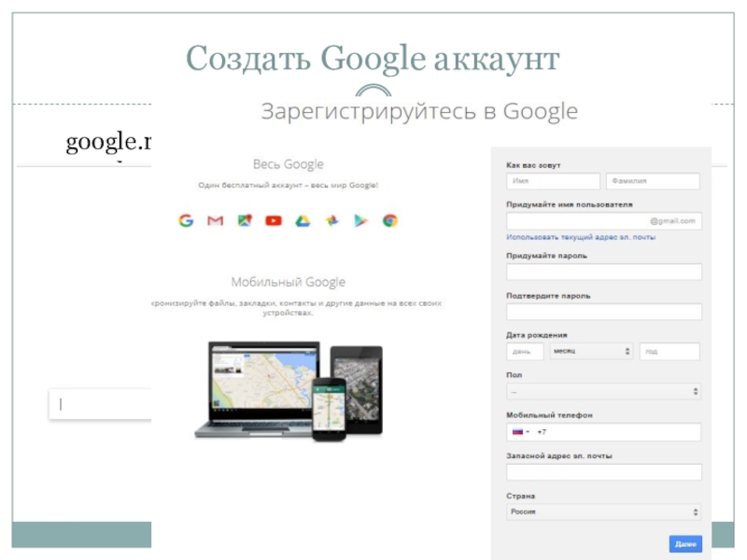Click the Google Maps icon
The height and width of the screenshot is (560, 747).
point(245,220)
